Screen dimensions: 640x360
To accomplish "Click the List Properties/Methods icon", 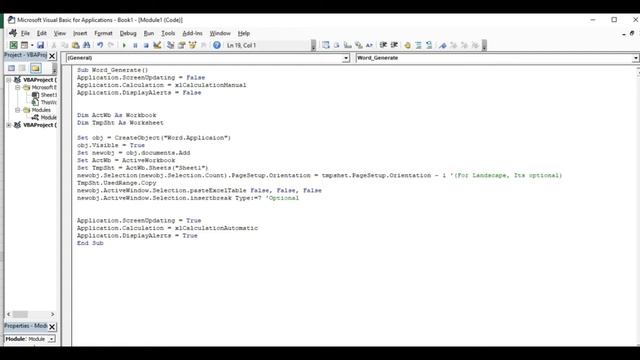I will point(326,45).
